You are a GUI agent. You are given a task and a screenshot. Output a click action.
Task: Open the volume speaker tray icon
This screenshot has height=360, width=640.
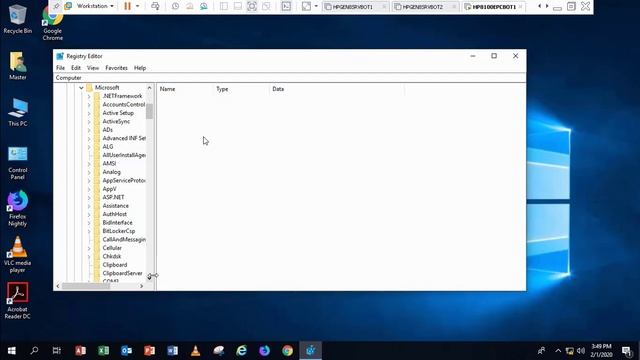pyautogui.click(x=581, y=351)
